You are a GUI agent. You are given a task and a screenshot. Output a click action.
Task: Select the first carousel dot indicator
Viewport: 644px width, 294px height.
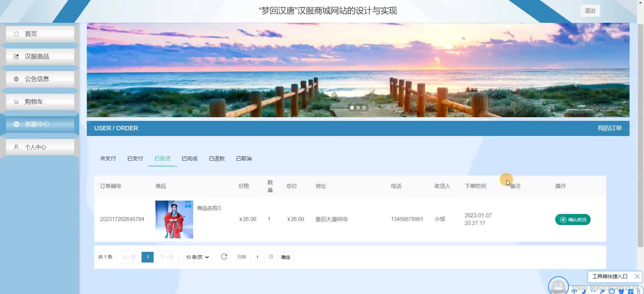click(352, 107)
